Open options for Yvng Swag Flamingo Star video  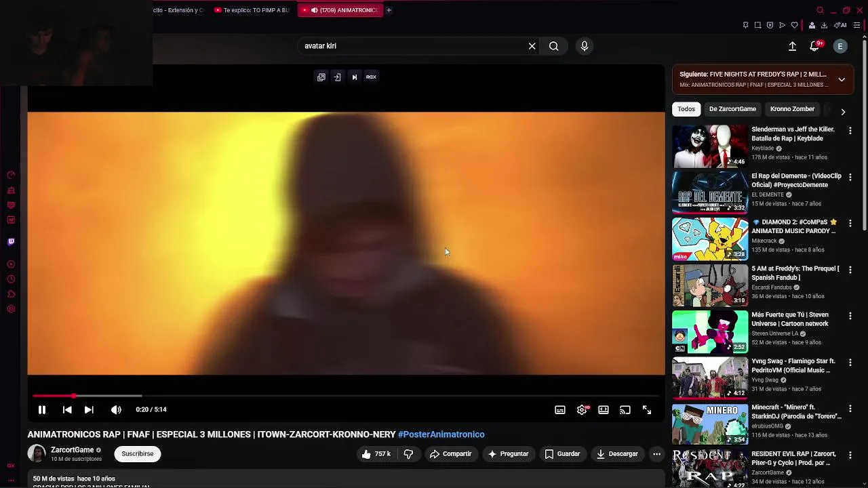[x=850, y=363]
